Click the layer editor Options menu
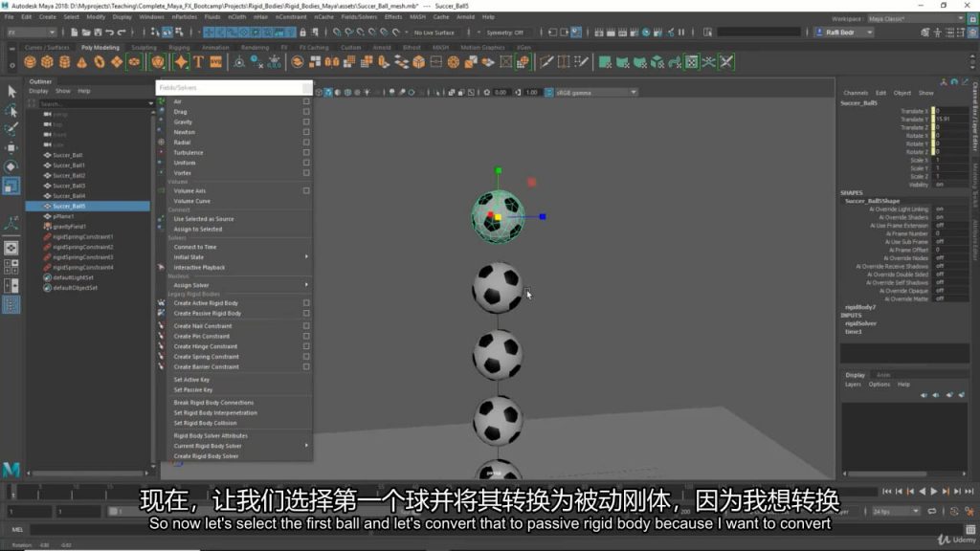980x551 pixels. pyautogui.click(x=879, y=385)
